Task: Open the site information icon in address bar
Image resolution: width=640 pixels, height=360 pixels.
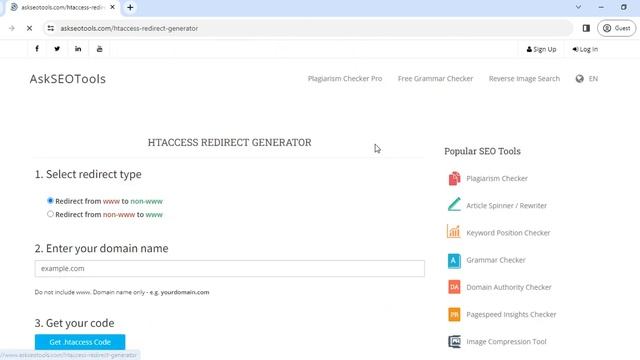Action: 51,28
